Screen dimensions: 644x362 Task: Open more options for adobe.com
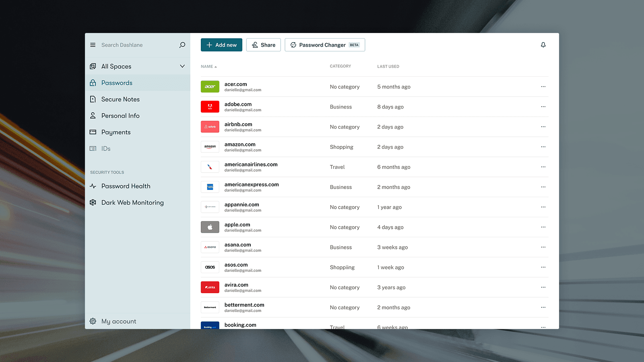pos(543,107)
